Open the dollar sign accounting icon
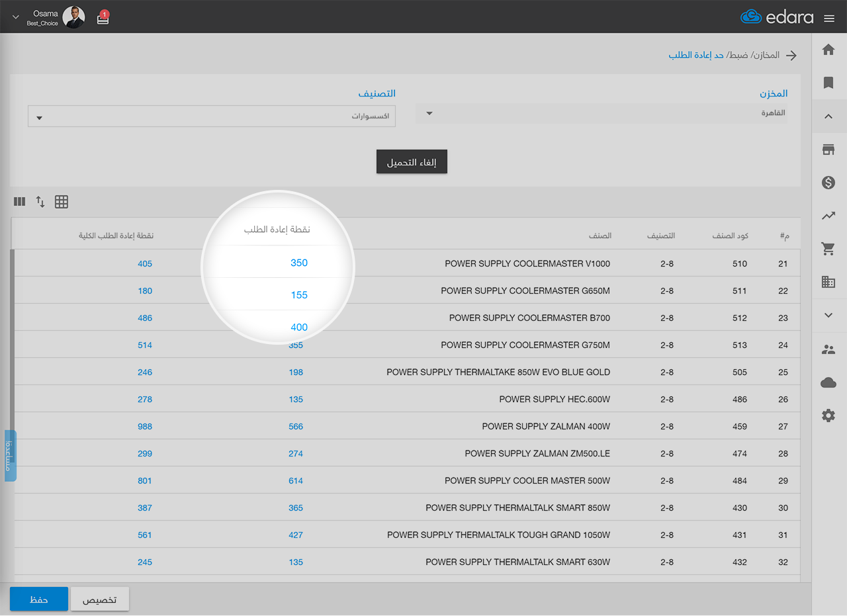847x616 pixels. click(x=828, y=183)
